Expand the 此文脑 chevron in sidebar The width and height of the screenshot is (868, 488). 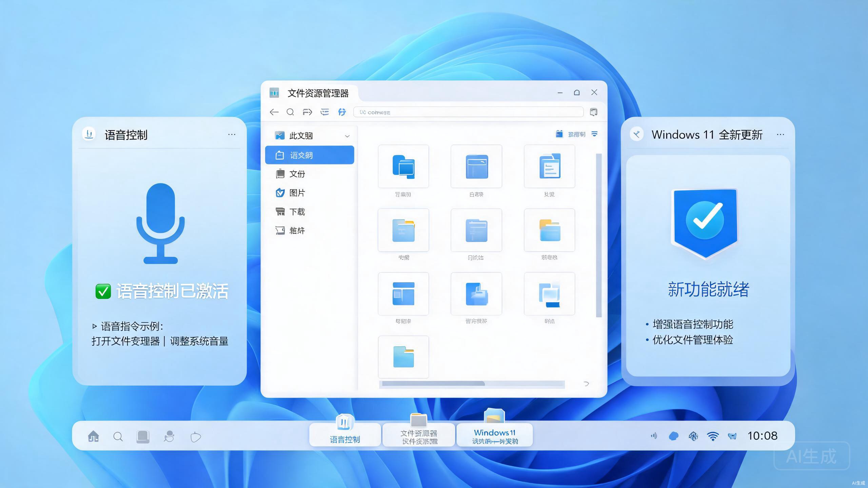[x=347, y=136]
